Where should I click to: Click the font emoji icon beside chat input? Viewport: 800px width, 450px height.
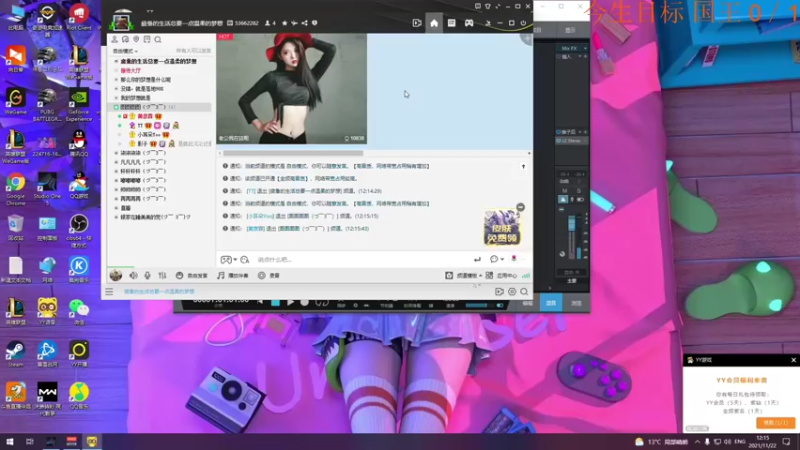click(245, 260)
